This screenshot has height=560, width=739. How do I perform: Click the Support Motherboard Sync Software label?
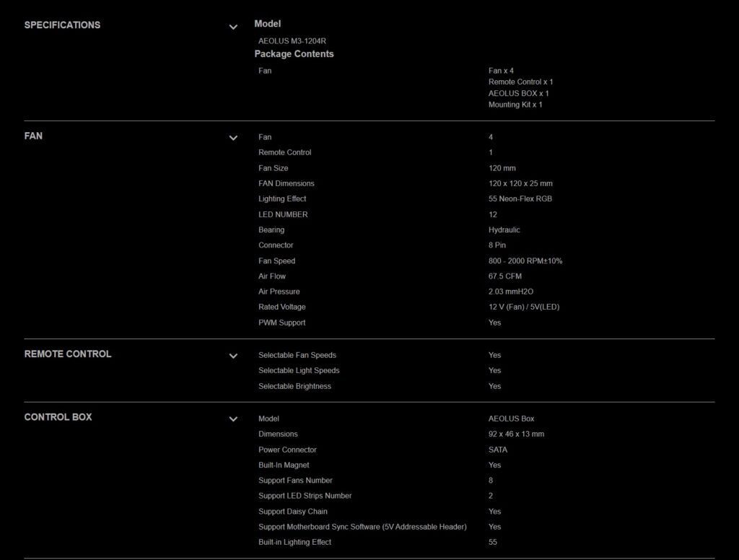(362, 527)
